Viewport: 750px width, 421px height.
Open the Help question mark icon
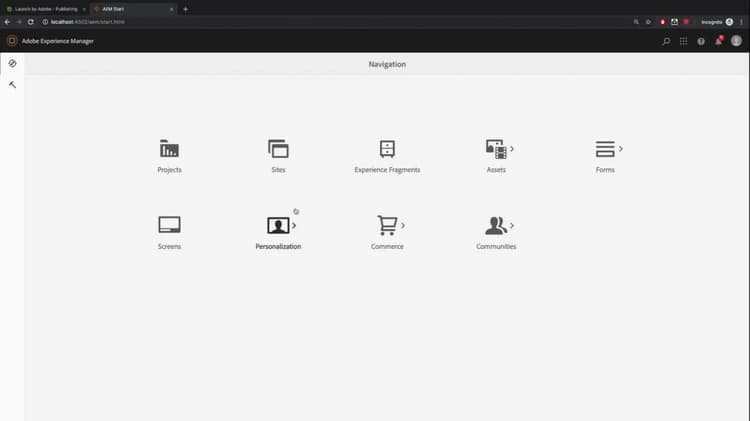[x=701, y=42]
